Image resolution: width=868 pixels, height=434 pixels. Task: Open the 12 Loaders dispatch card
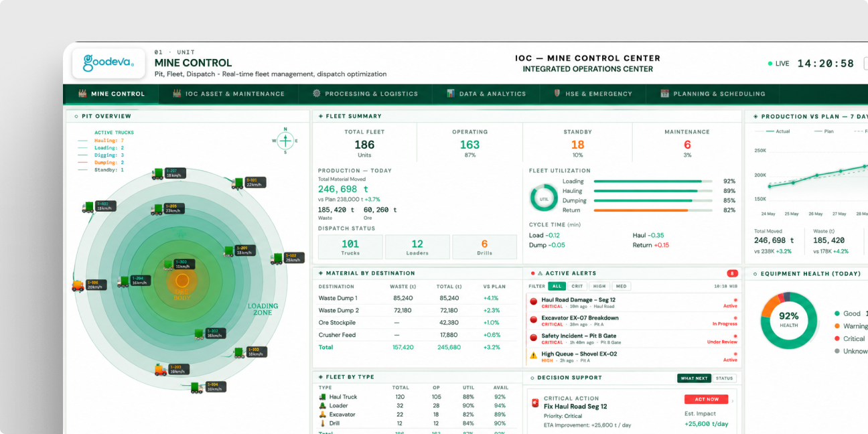(x=417, y=247)
